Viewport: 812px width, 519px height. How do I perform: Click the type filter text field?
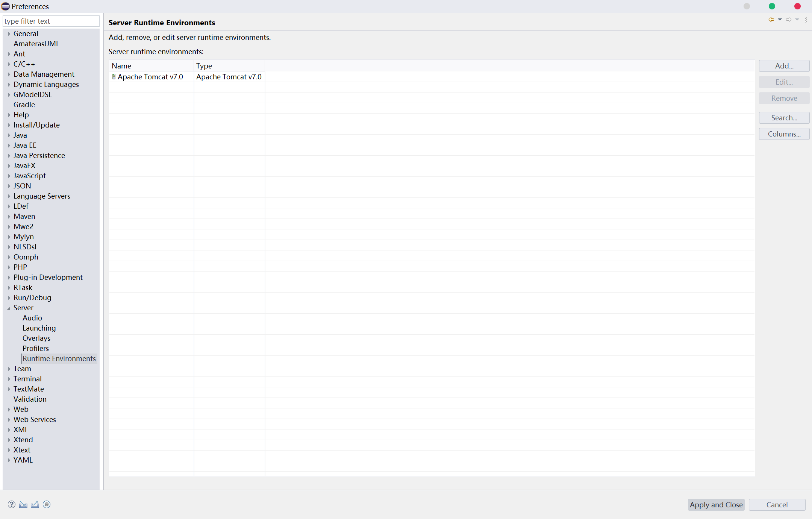51,21
